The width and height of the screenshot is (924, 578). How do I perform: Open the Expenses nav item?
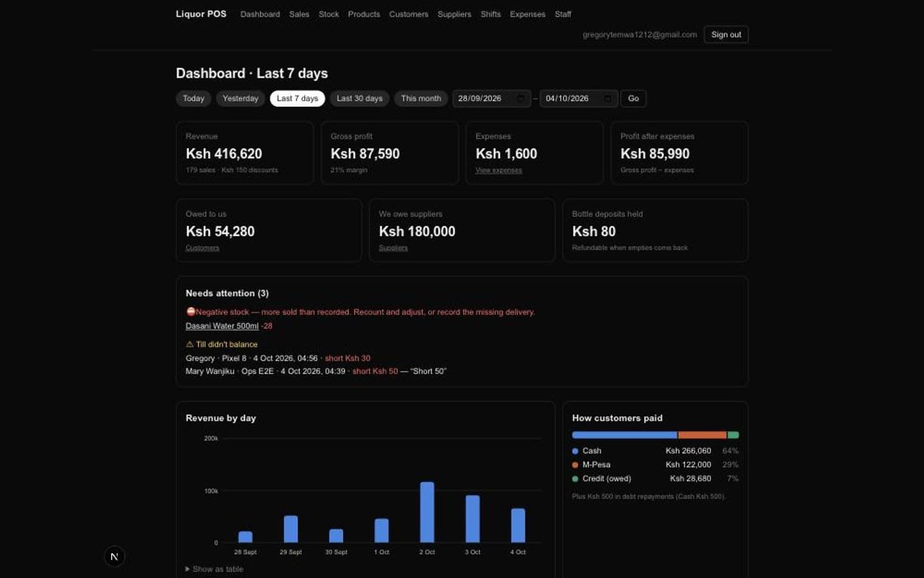tap(527, 14)
